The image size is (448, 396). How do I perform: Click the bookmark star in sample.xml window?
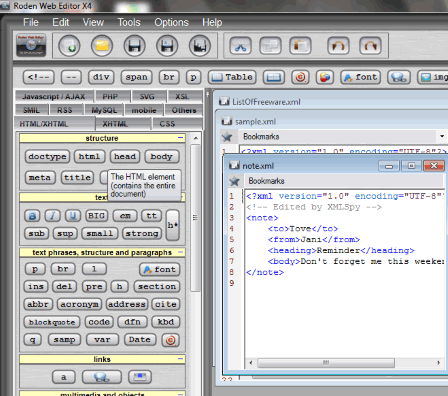tap(227, 137)
